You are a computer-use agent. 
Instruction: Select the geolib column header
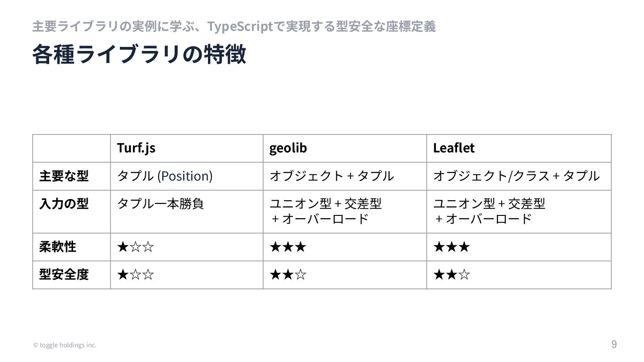point(288,148)
